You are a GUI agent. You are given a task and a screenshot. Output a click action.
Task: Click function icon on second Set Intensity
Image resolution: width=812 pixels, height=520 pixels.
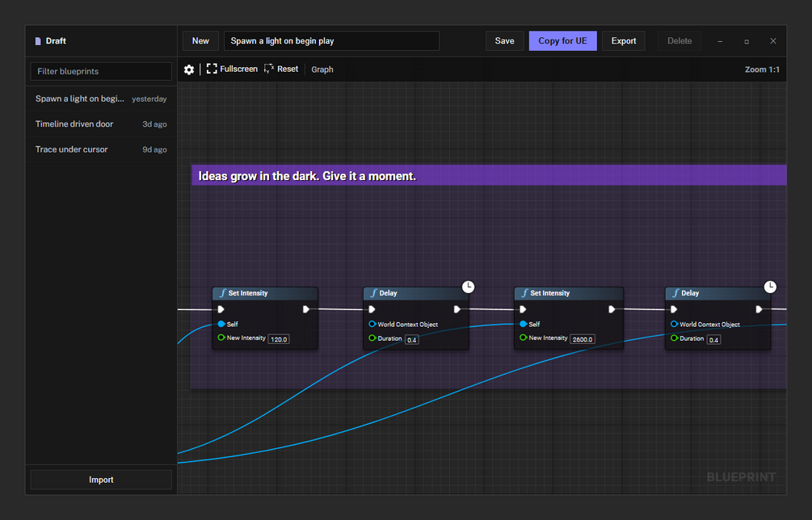tap(524, 293)
